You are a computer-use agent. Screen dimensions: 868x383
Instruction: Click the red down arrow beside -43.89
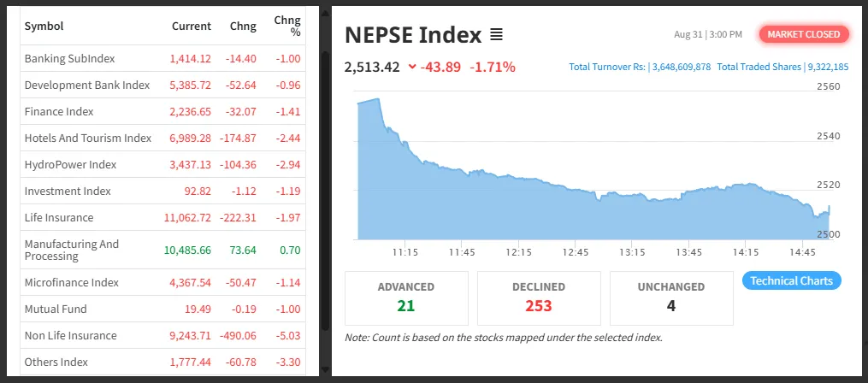412,68
